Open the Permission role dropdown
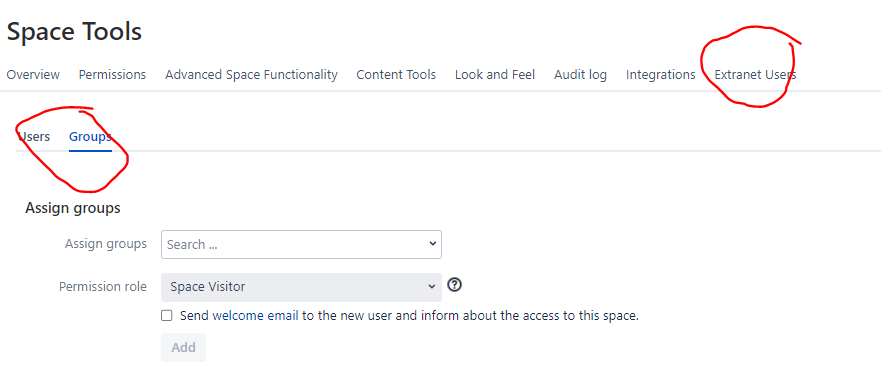The image size is (881, 383). click(x=301, y=287)
